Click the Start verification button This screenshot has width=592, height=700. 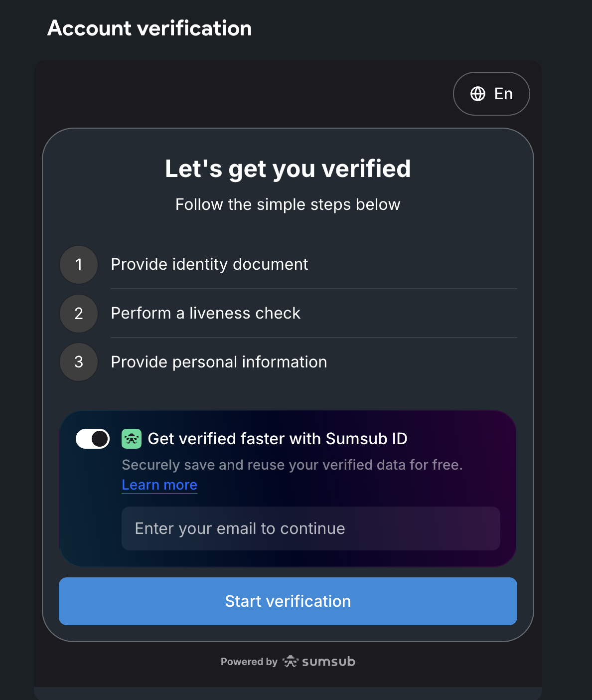[288, 601]
